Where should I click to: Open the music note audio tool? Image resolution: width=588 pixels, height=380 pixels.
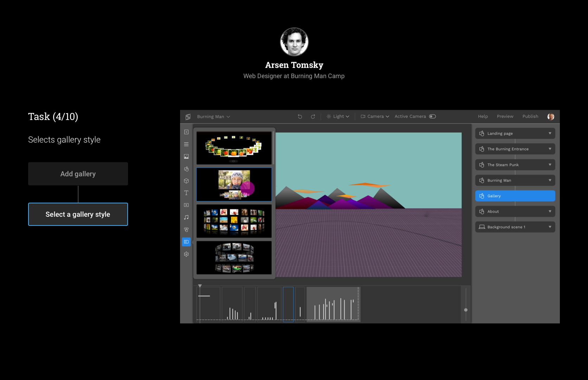point(186,217)
